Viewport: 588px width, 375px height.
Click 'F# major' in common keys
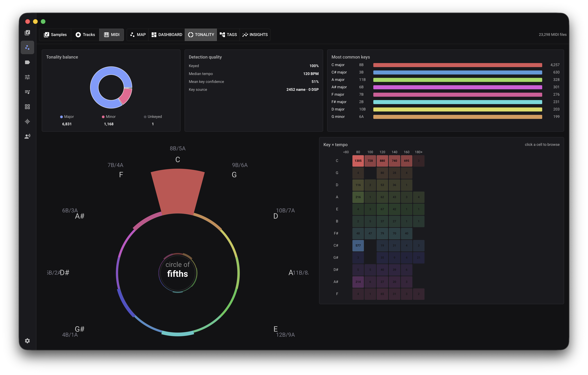(339, 102)
